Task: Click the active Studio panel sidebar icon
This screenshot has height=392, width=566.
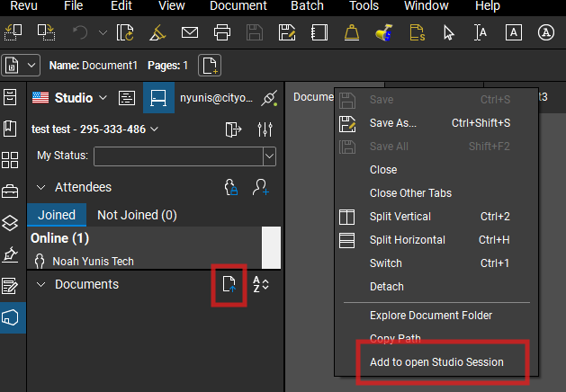Action: click(x=13, y=317)
